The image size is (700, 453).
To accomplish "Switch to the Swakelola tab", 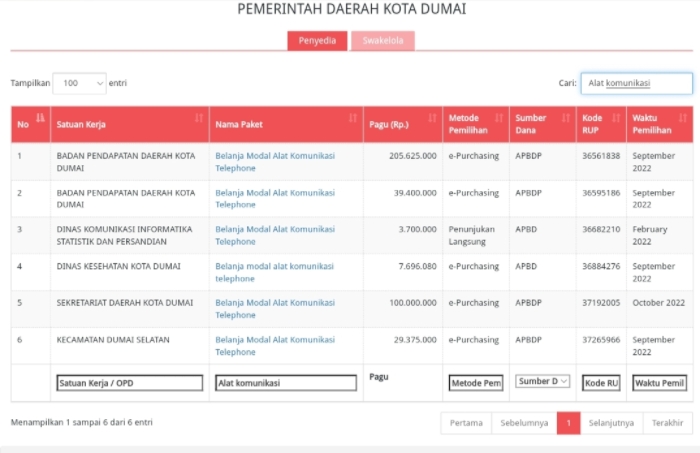I will (x=382, y=41).
